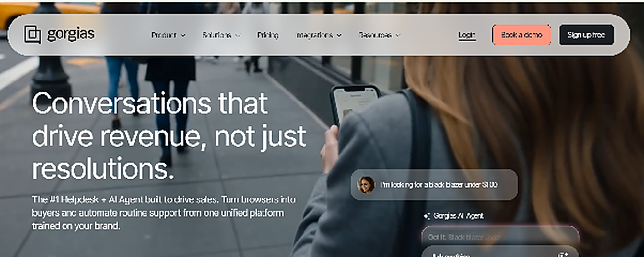Click the sparkle icon in chat input
The image size is (644, 257).
pos(563,254)
